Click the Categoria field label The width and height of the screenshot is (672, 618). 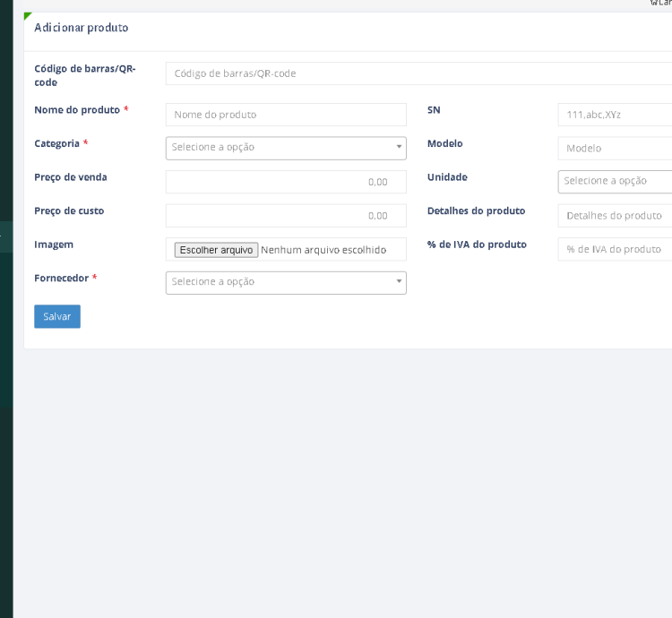[x=56, y=143]
